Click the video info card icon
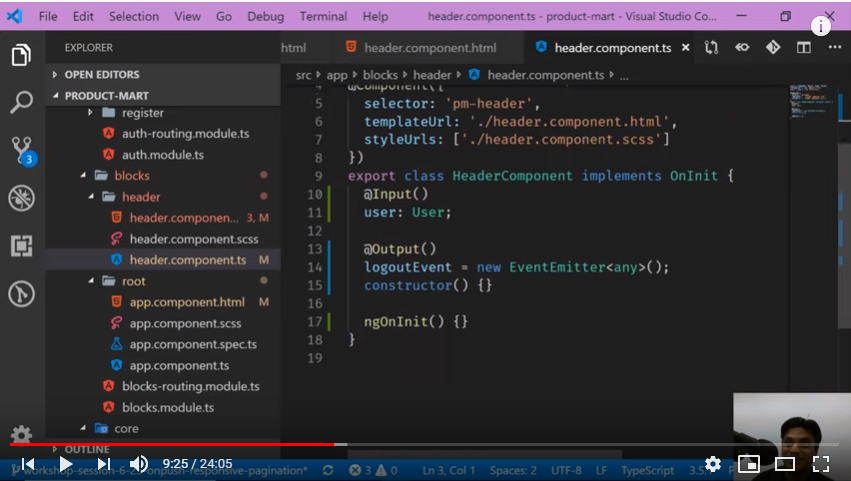851x481 pixels. (822, 26)
